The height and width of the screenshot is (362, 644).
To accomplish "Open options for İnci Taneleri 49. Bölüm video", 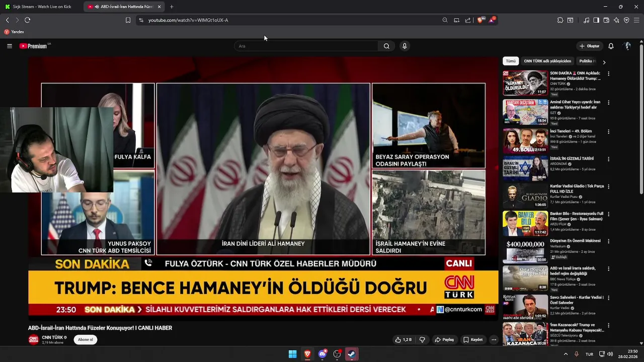I will (608, 132).
